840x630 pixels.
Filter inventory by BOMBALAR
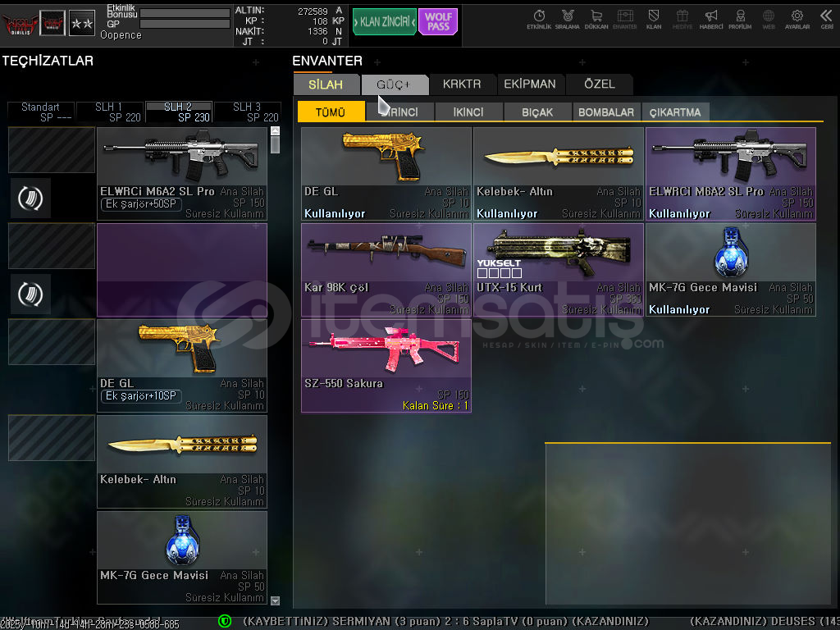[x=606, y=112]
